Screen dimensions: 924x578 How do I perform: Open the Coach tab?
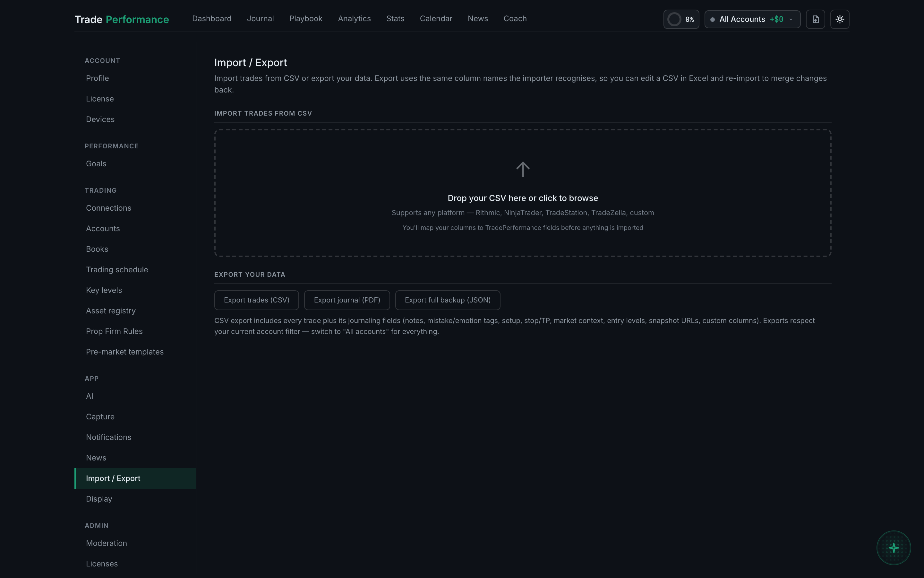click(515, 19)
